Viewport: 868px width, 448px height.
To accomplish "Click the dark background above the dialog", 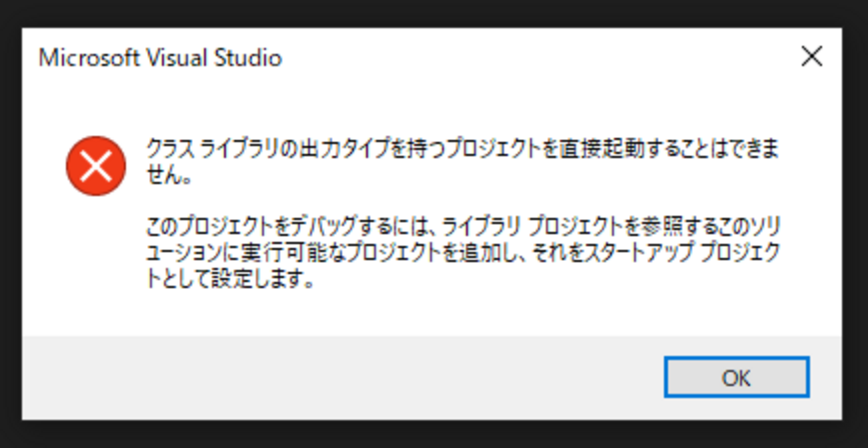I will 434,12.
